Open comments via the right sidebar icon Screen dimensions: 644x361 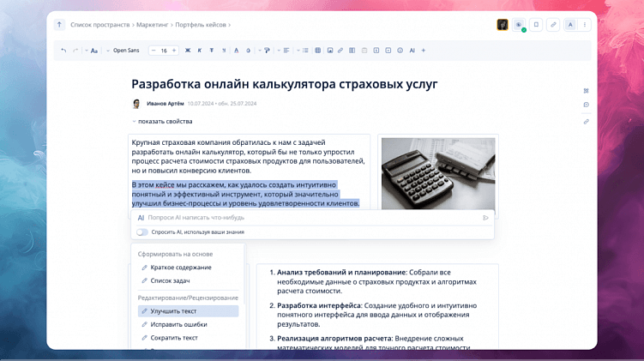586,105
